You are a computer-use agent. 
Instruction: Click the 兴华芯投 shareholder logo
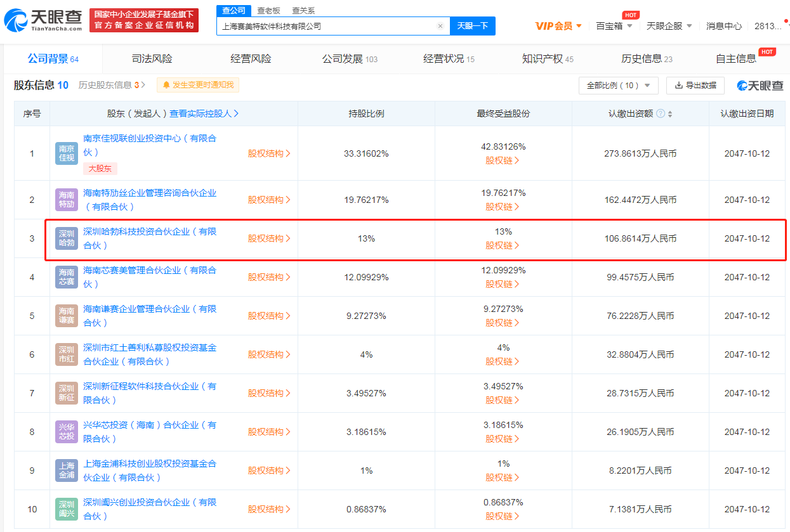tap(66, 432)
